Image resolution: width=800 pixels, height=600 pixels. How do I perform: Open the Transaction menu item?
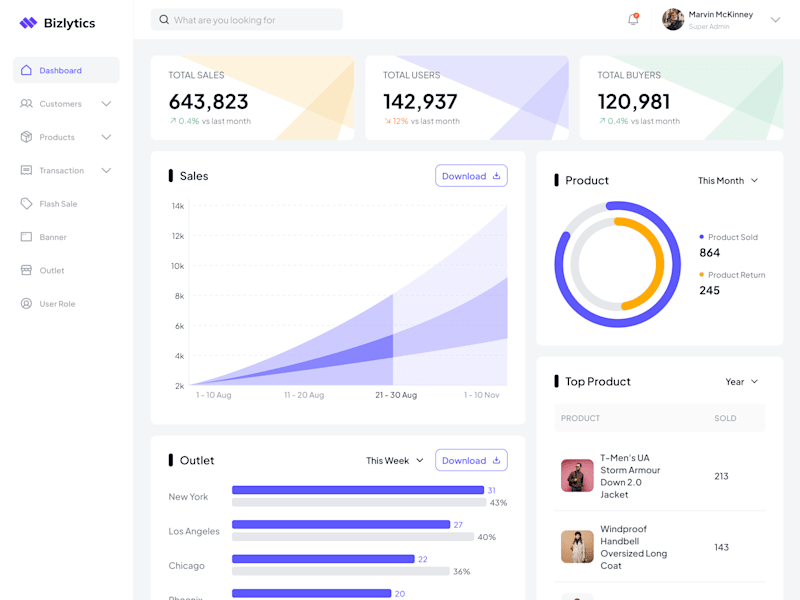[x=66, y=170]
